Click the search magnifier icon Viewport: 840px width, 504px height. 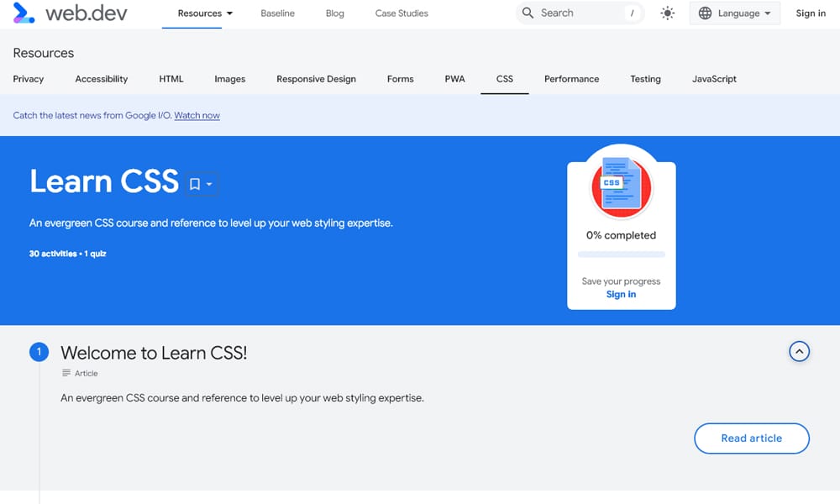coord(528,13)
